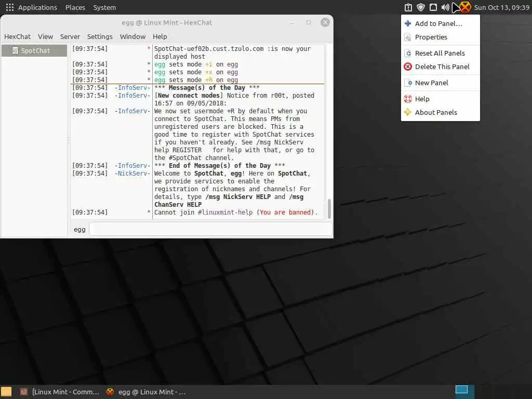Click 'ChanServ HELP' bold text

(178, 205)
